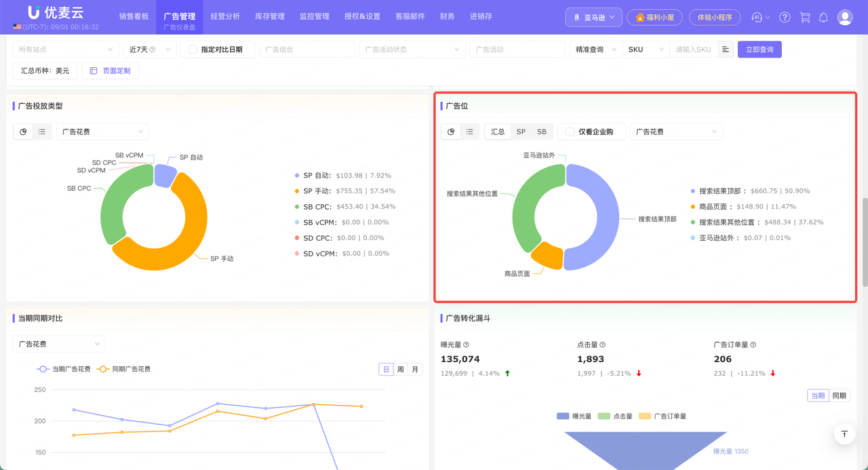Open the help question-mark icon in header

tap(785, 18)
